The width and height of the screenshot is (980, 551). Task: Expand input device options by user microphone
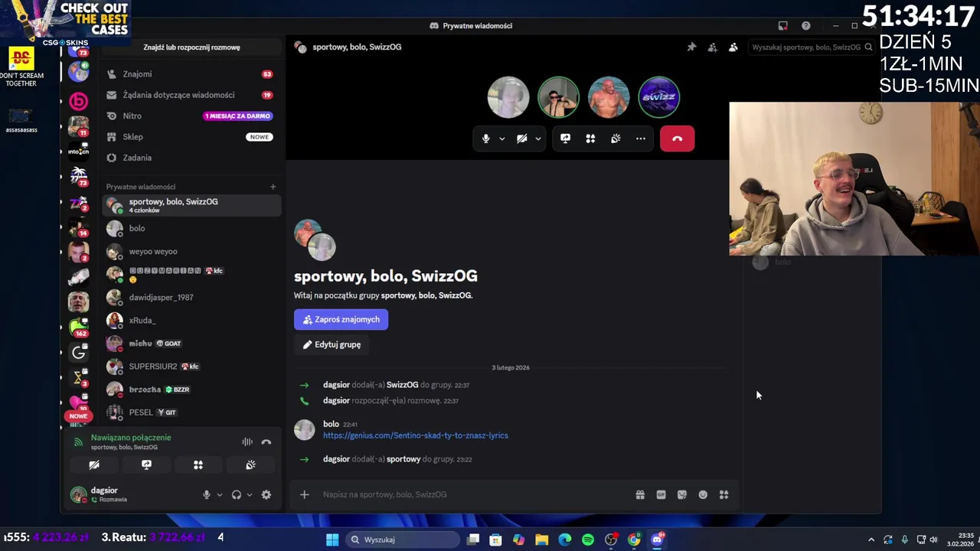220,494
